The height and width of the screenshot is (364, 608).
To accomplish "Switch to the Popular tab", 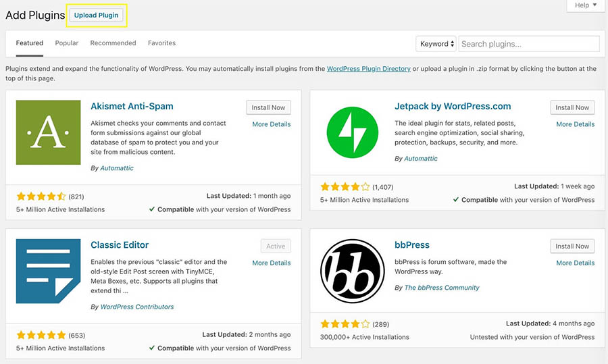I will coord(67,43).
